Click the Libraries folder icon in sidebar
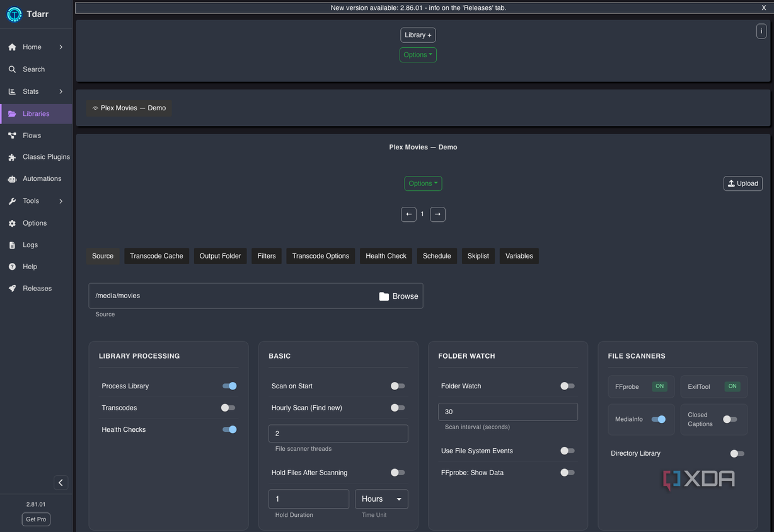The image size is (774, 532). click(12, 114)
